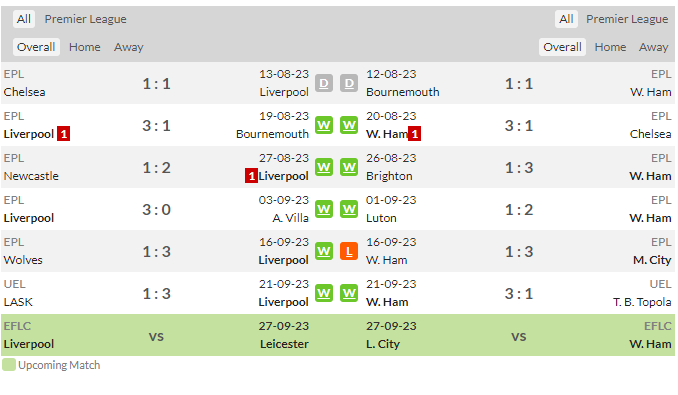678x395 pixels.
Task: Click West Ham's grey D badge on 12-08-23
Action: tap(349, 83)
